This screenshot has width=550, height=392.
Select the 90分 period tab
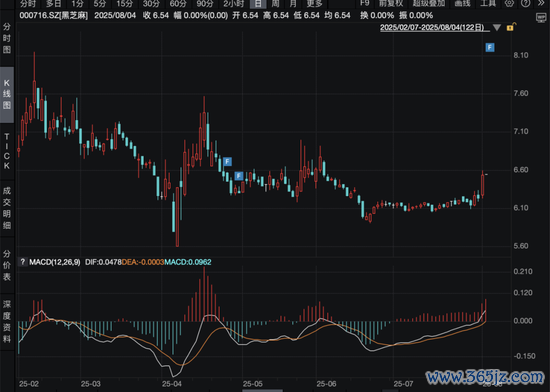tap(205, 4)
